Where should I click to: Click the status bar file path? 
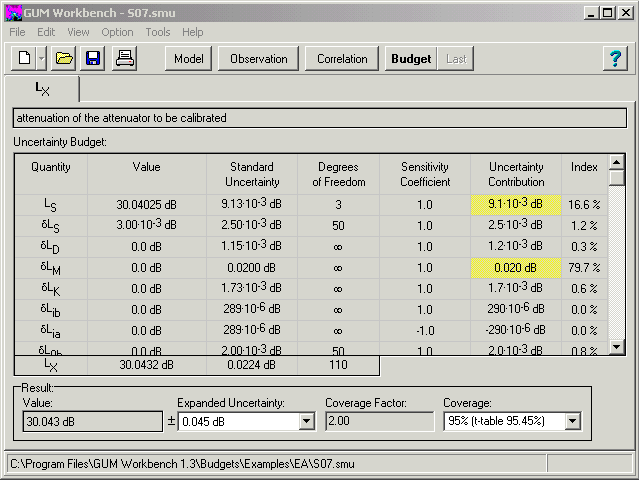[x=182, y=464]
